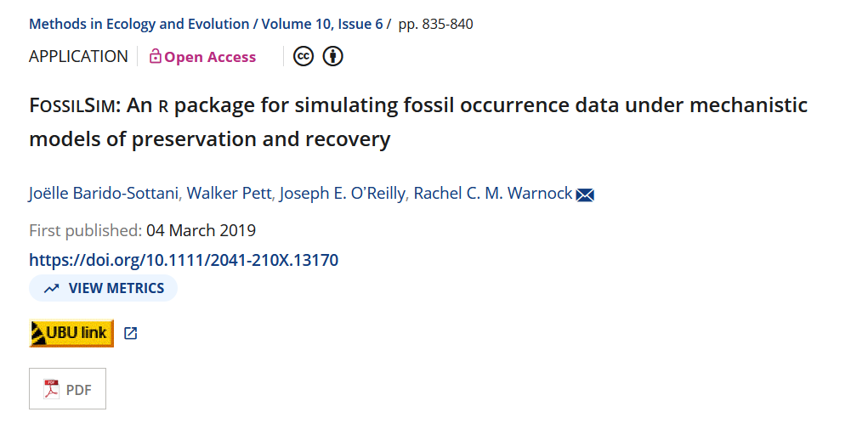
Task: Download the article via PDF button
Action: 68,389
